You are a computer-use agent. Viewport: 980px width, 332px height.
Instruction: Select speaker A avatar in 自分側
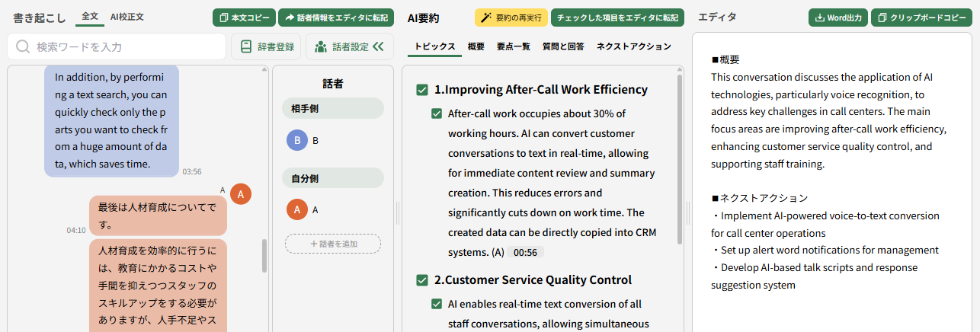point(296,209)
